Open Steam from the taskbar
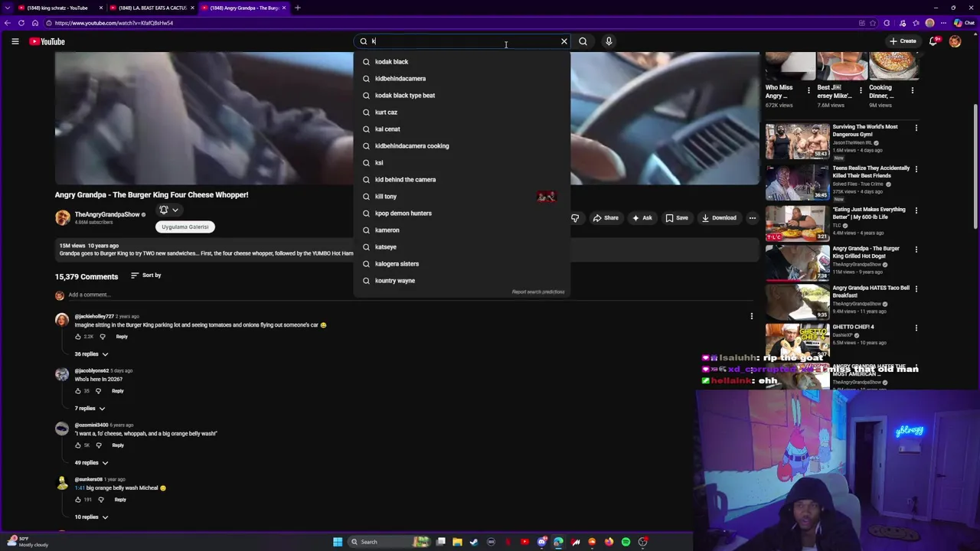Viewport: 980px width, 551px height. coord(474,542)
